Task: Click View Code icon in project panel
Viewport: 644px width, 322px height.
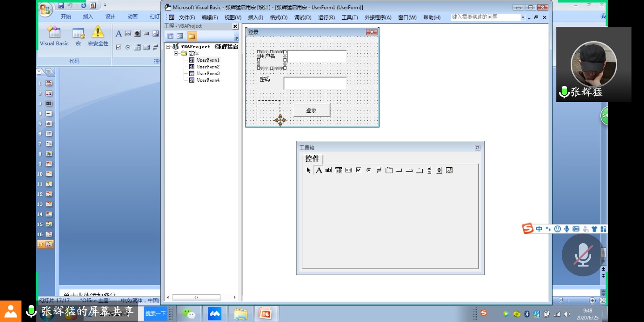Action: (x=170, y=36)
